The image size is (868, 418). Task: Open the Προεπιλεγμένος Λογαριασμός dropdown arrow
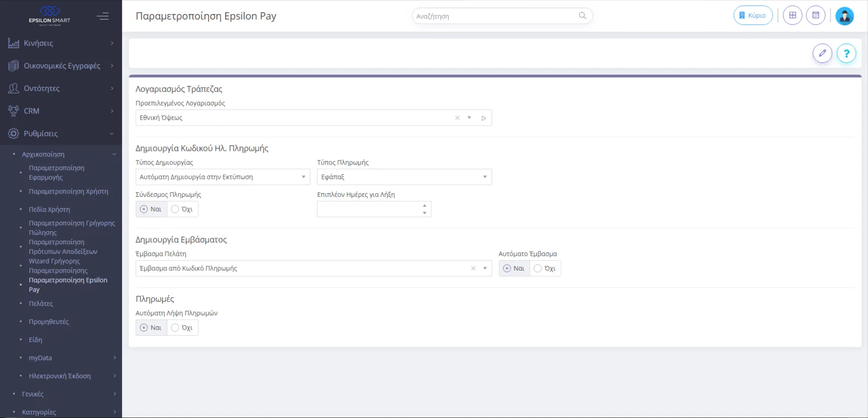click(469, 118)
